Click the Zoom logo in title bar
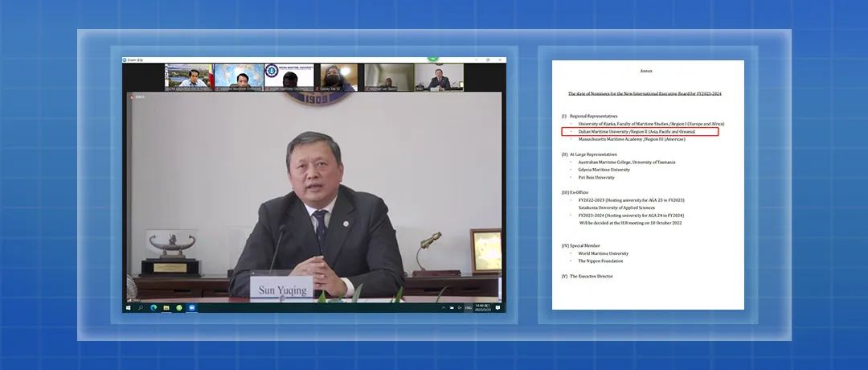Viewport: 868px width, 370px height. (125, 60)
